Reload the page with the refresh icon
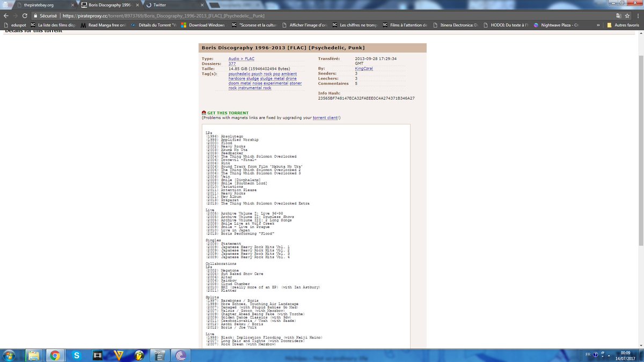This screenshot has width=644, height=362. [x=25, y=16]
